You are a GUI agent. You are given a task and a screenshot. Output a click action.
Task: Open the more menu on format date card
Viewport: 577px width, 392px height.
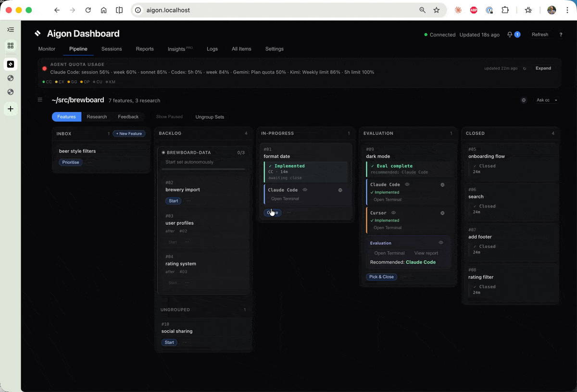[289, 212]
